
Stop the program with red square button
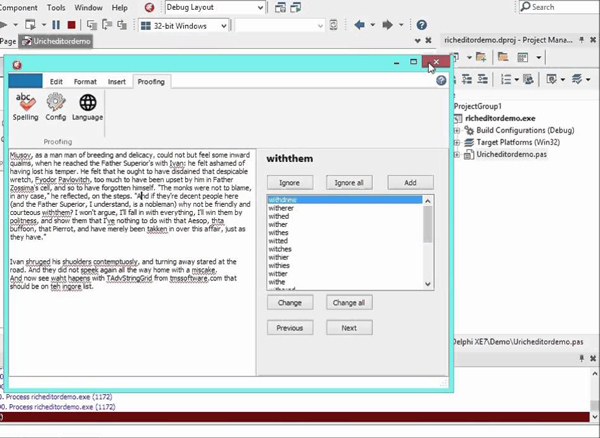[71, 25]
